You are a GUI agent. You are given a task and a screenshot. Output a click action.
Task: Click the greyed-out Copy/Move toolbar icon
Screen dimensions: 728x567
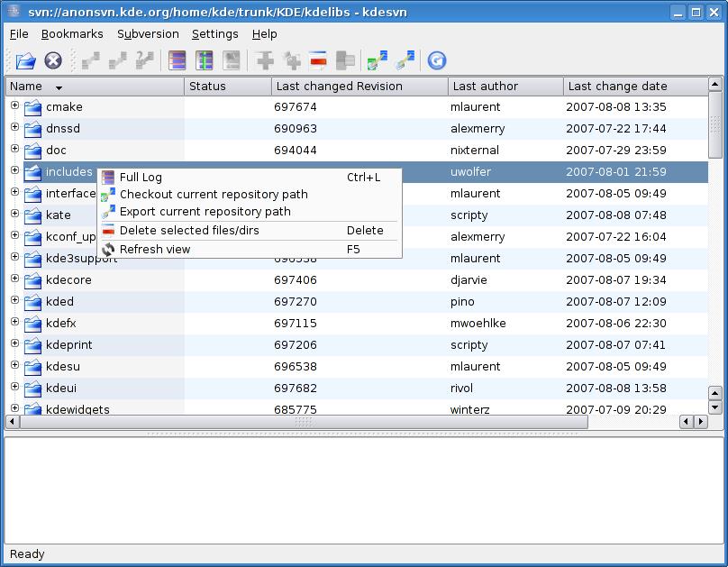pos(345,60)
